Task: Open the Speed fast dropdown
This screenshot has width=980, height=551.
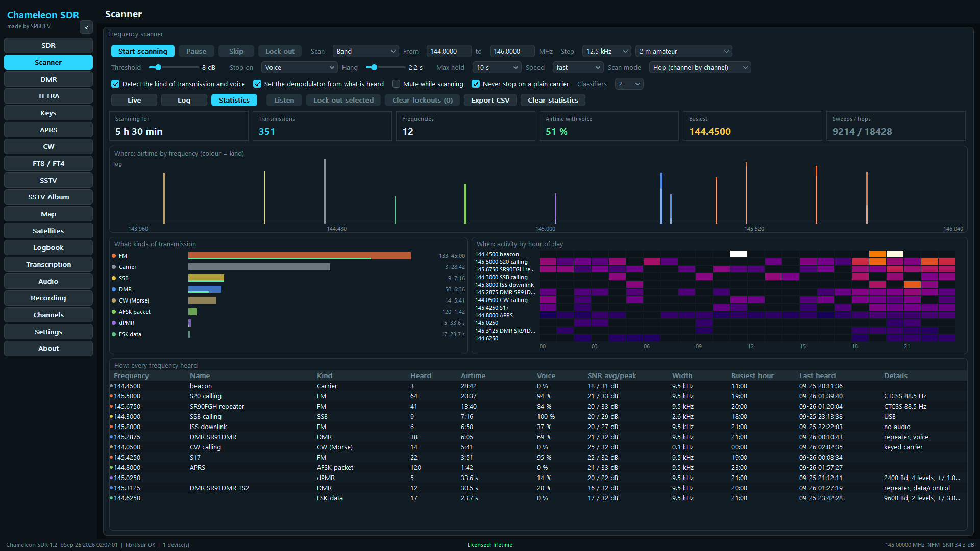Action: click(x=578, y=68)
